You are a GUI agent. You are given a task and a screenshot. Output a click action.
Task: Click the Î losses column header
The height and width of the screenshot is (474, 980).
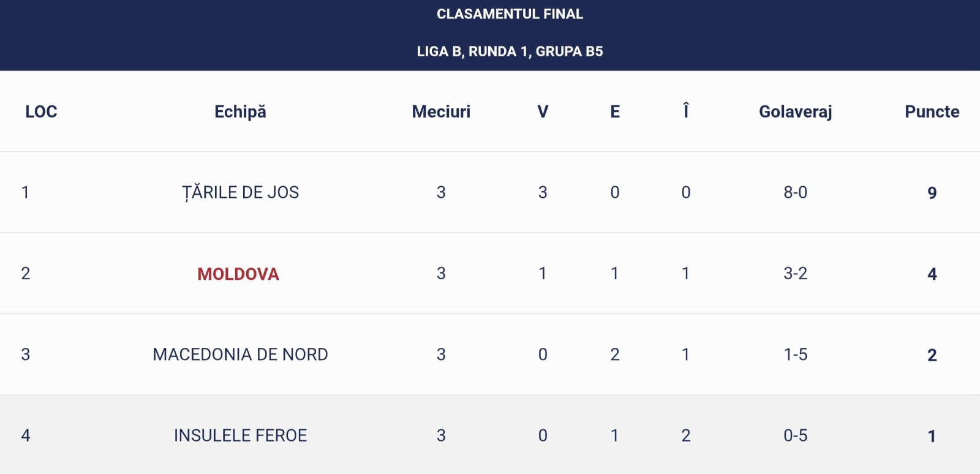pos(686,111)
